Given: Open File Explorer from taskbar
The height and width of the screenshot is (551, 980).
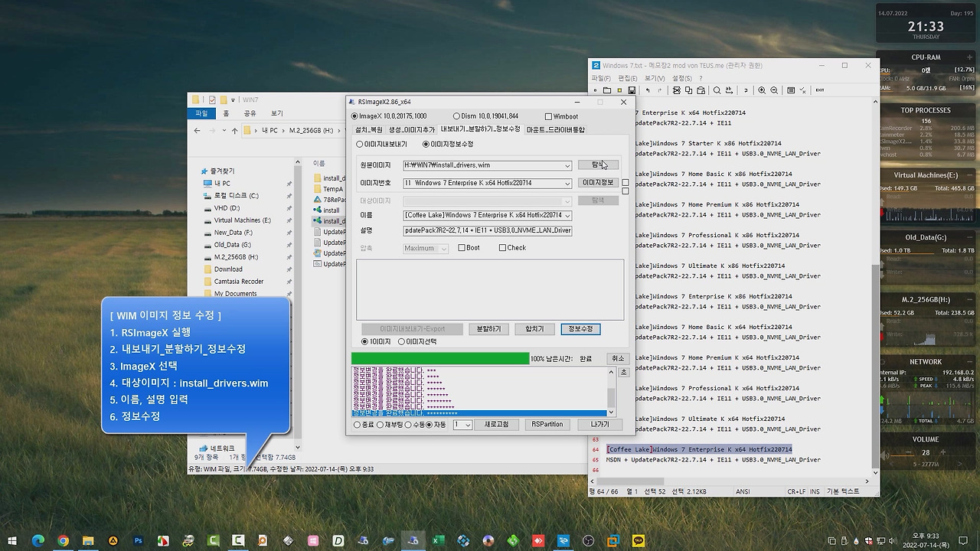Looking at the screenshot, I should [x=88, y=540].
